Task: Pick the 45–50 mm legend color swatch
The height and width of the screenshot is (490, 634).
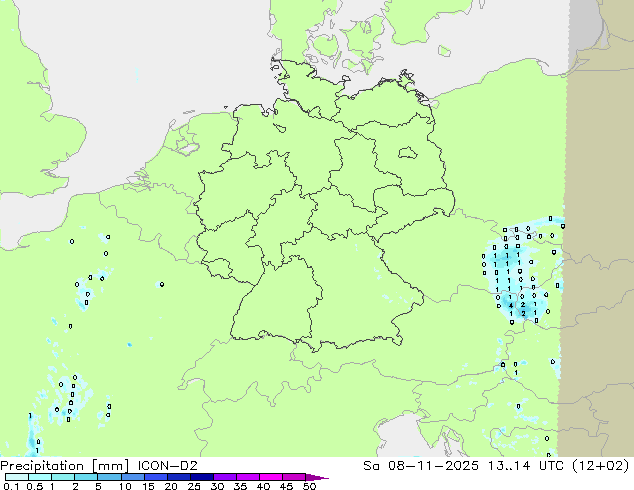Action: point(294,477)
